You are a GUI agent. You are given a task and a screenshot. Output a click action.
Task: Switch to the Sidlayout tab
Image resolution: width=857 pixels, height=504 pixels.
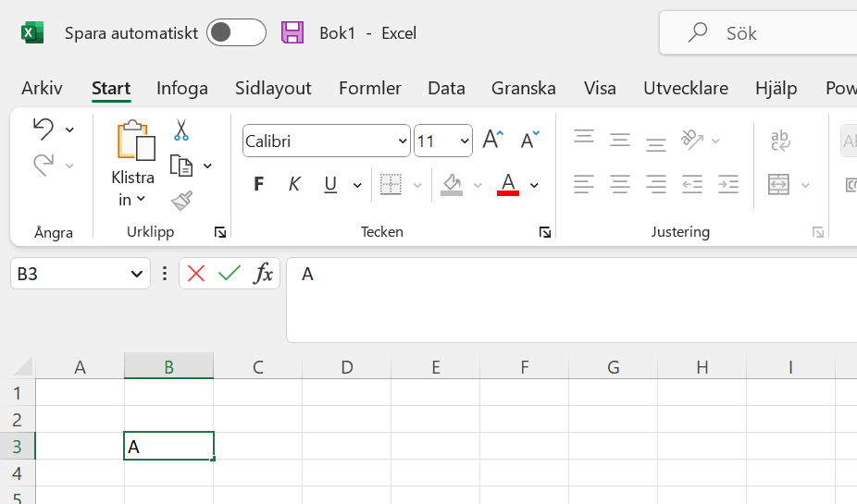[273, 88]
